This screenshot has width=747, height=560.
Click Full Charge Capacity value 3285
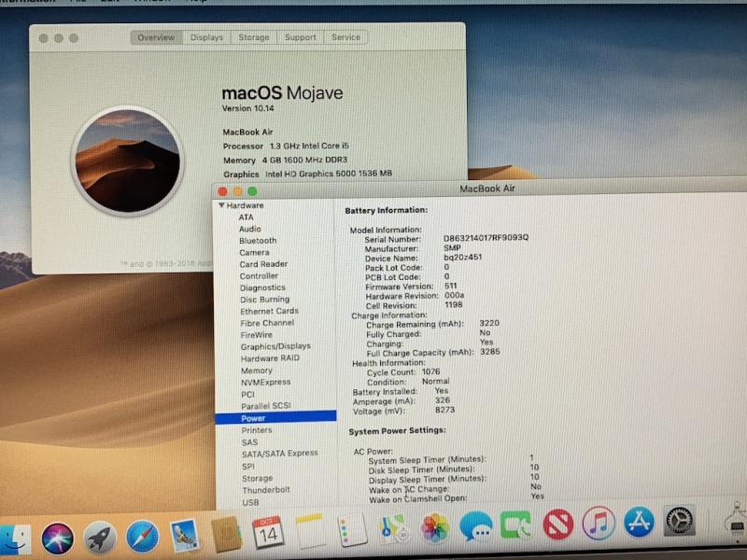[x=489, y=352]
